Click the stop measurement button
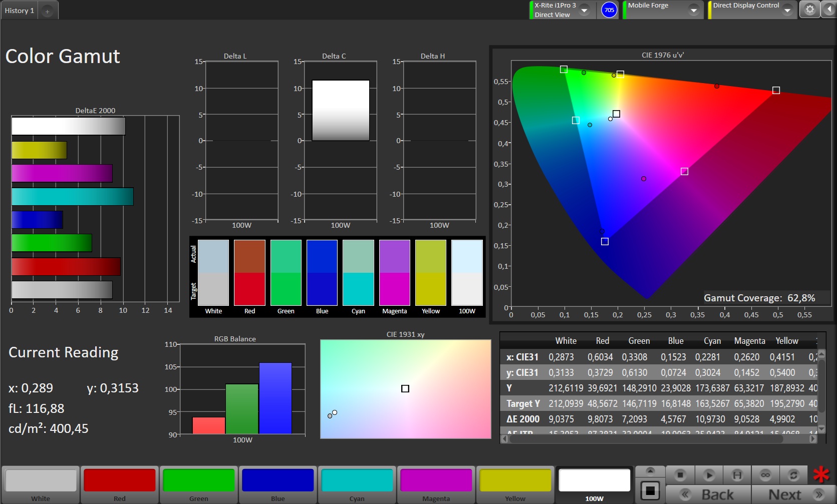Image resolution: width=837 pixels, height=504 pixels. pos(680,474)
